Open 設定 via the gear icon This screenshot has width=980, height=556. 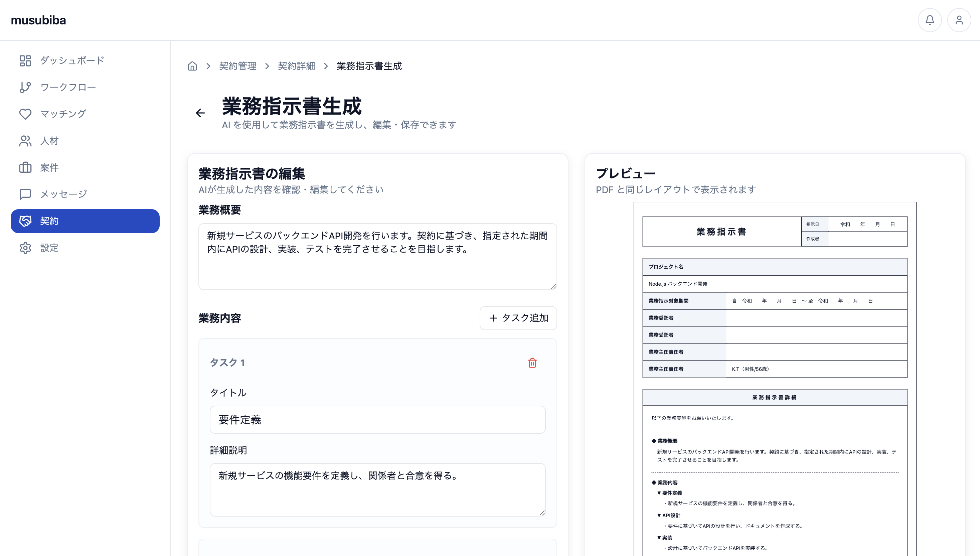25,248
